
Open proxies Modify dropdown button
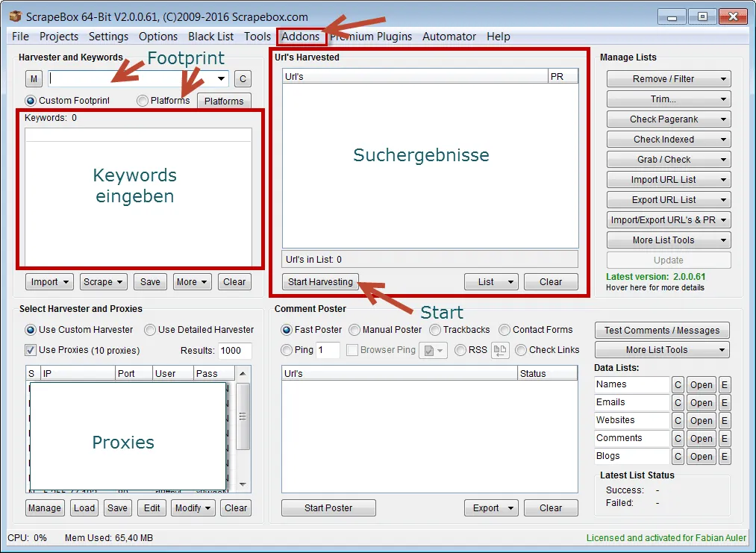(193, 508)
